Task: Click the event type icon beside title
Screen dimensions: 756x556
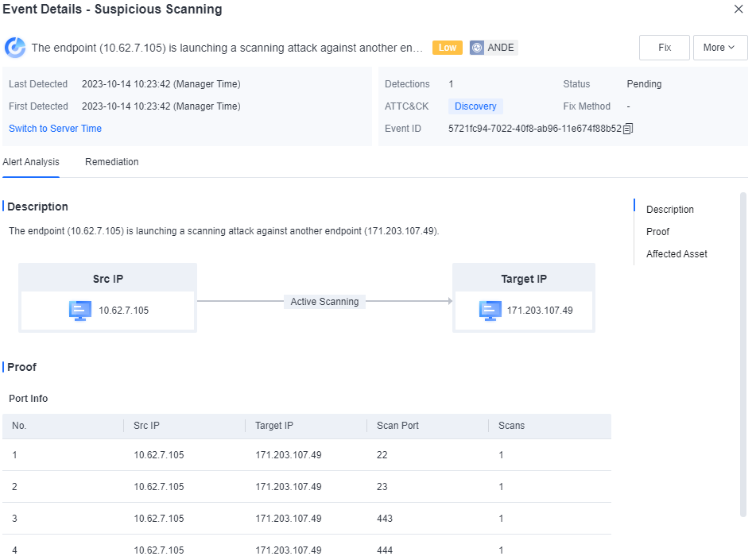Action: tap(15, 48)
